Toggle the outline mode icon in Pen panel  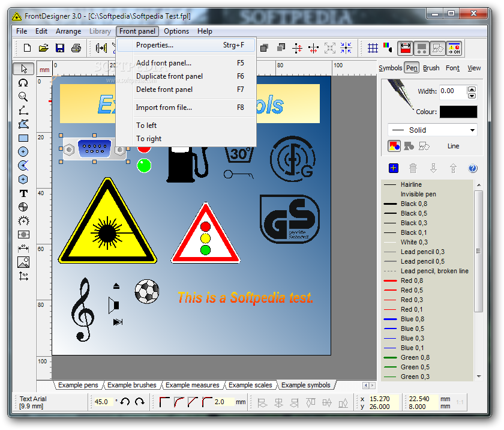pyautogui.click(x=424, y=147)
